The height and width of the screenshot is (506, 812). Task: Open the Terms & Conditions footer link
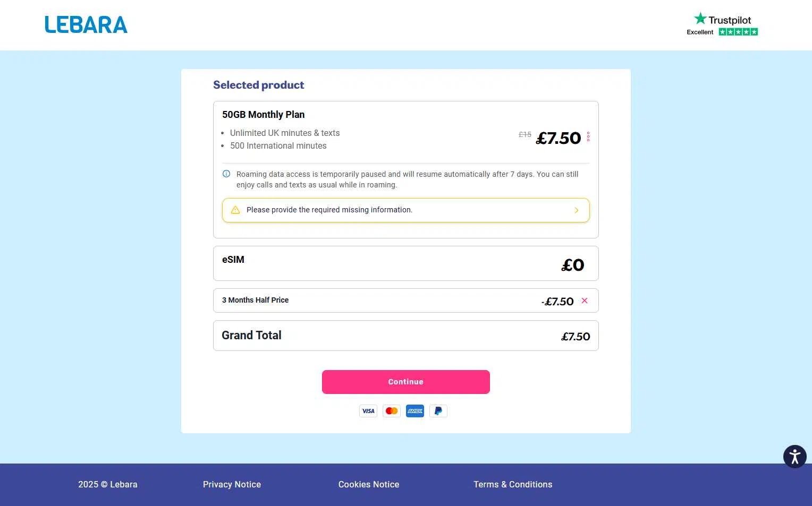(513, 484)
